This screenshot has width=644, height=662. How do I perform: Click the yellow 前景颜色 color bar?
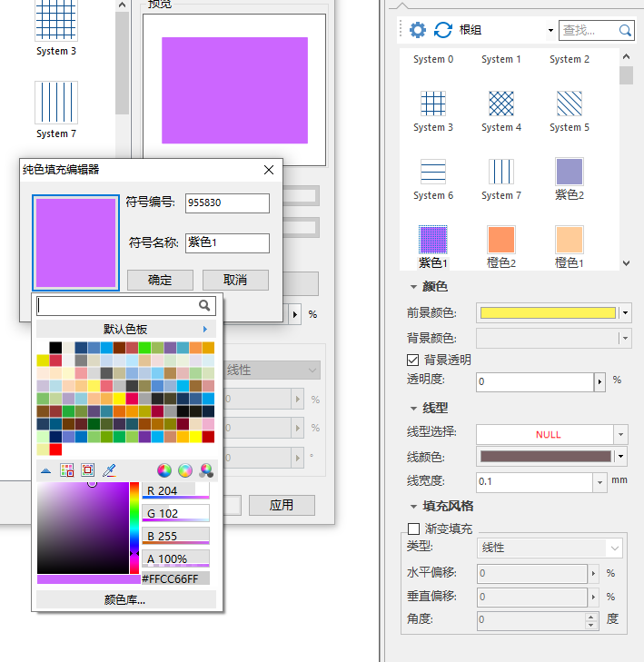[548, 313]
